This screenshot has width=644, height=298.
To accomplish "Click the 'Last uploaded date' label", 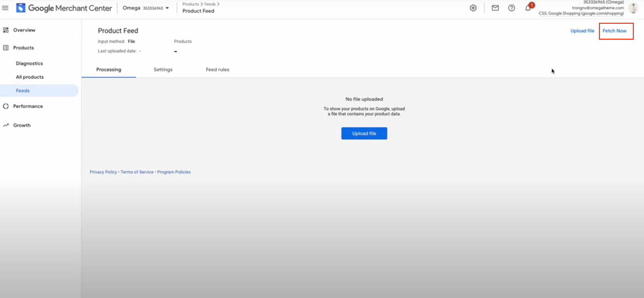I will [x=117, y=51].
